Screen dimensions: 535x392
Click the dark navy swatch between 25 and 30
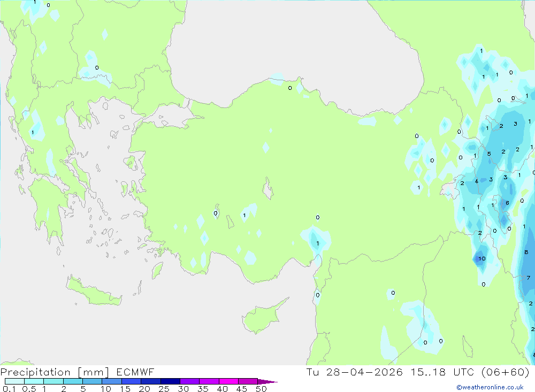pos(170,381)
